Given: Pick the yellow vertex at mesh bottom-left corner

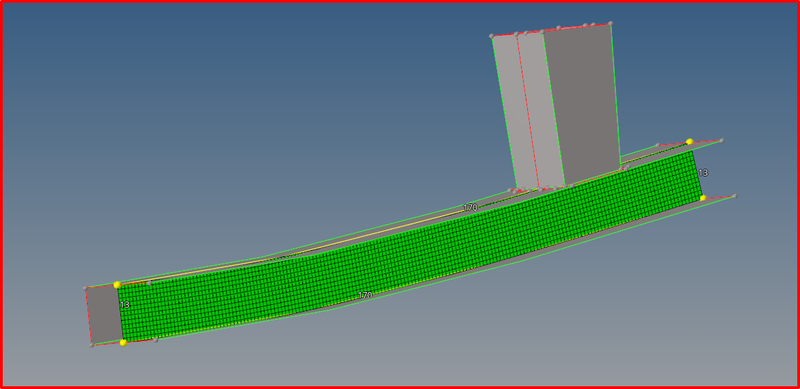Looking at the screenshot, I should pos(123,343).
